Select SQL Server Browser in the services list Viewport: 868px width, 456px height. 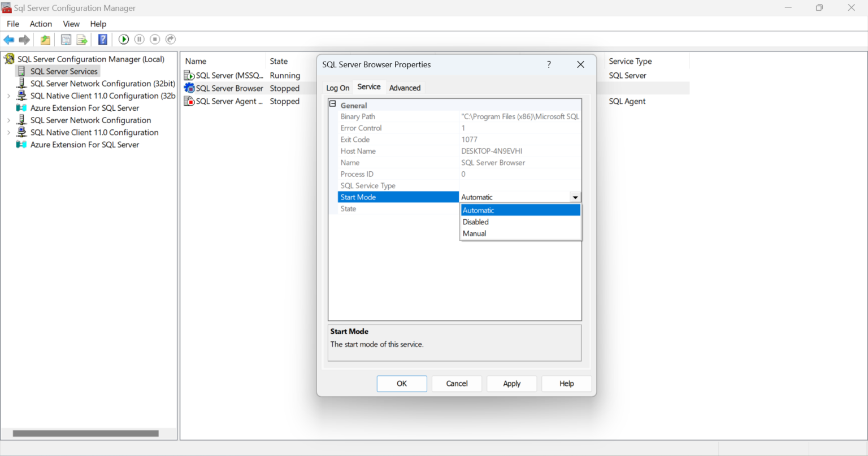pos(229,88)
